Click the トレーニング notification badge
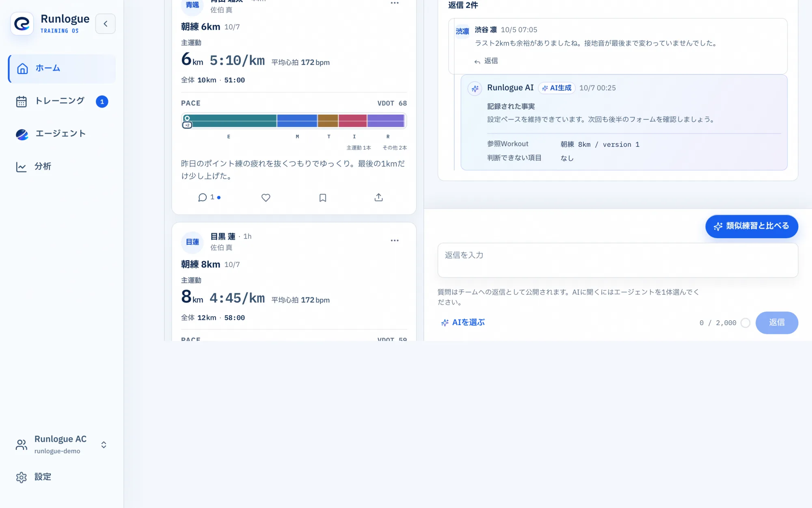 coord(102,102)
